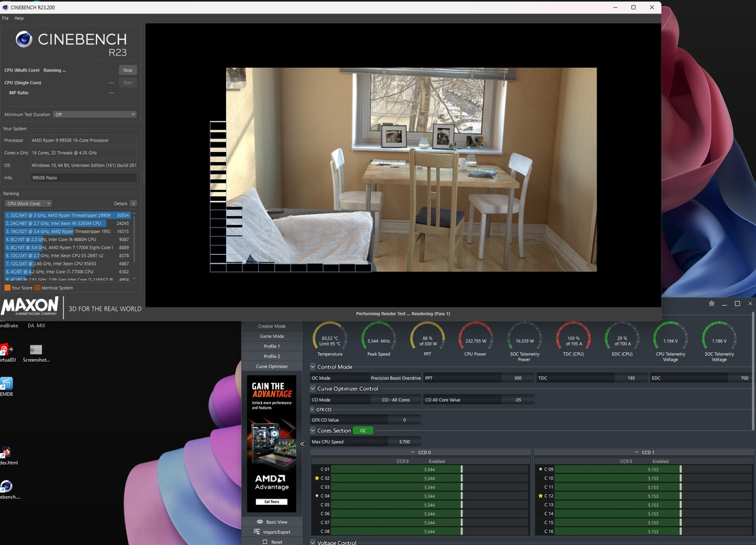Open Minimum Test Duration dropdown
Image resolution: width=756 pixels, height=545 pixels.
(x=95, y=114)
